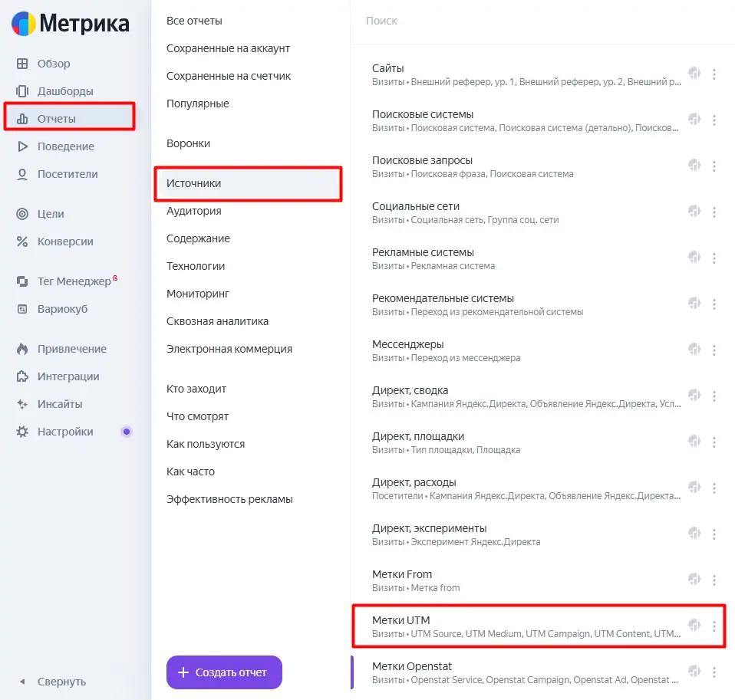Image resolution: width=735 pixels, height=700 pixels.
Task: Click the icon beside the Сайты report menu
Action: pyautogui.click(x=694, y=74)
